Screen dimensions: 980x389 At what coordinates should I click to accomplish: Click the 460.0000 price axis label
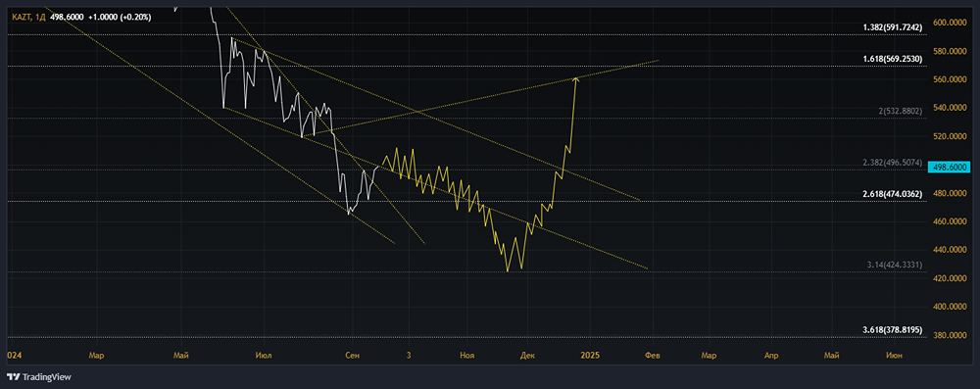950,221
